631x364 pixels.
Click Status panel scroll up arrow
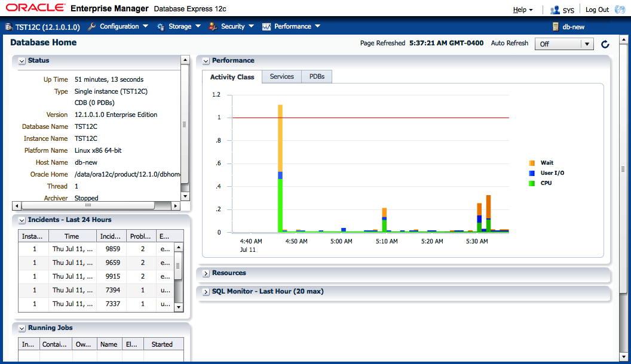(185, 60)
